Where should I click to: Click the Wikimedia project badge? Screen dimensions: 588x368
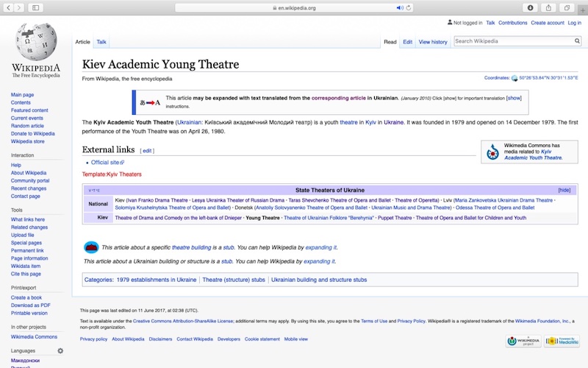(x=523, y=341)
